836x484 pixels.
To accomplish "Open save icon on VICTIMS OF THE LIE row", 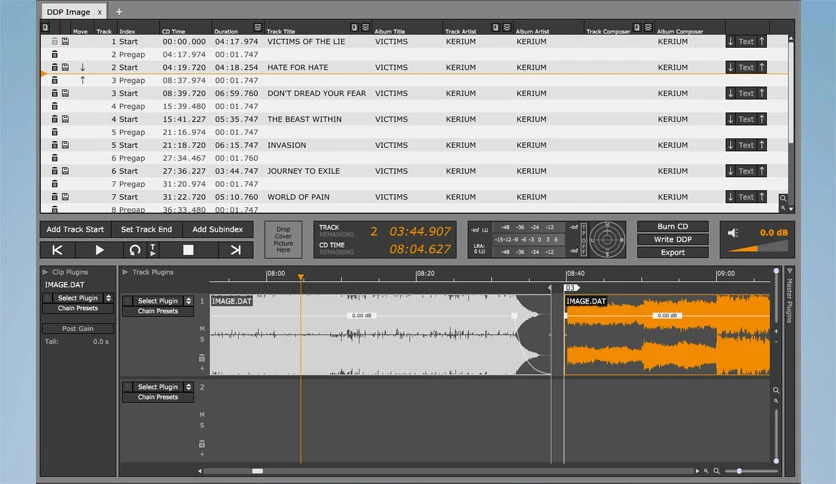I will pyautogui.click(x=66, y=41).
